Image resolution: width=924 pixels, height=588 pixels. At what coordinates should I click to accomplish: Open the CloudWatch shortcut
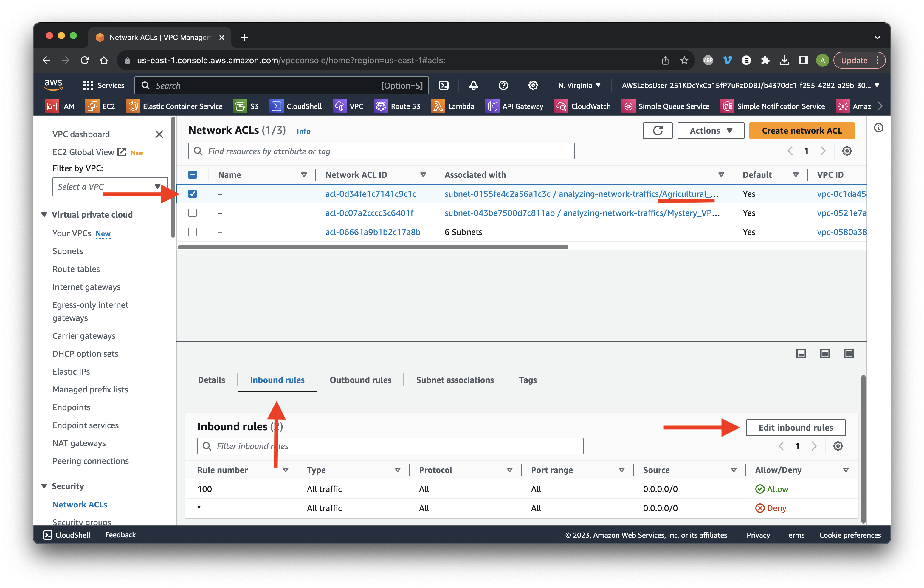coord(582,106)
